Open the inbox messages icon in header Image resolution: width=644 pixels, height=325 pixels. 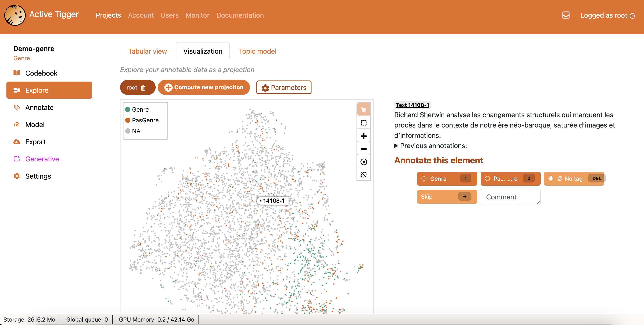[566, 15]
